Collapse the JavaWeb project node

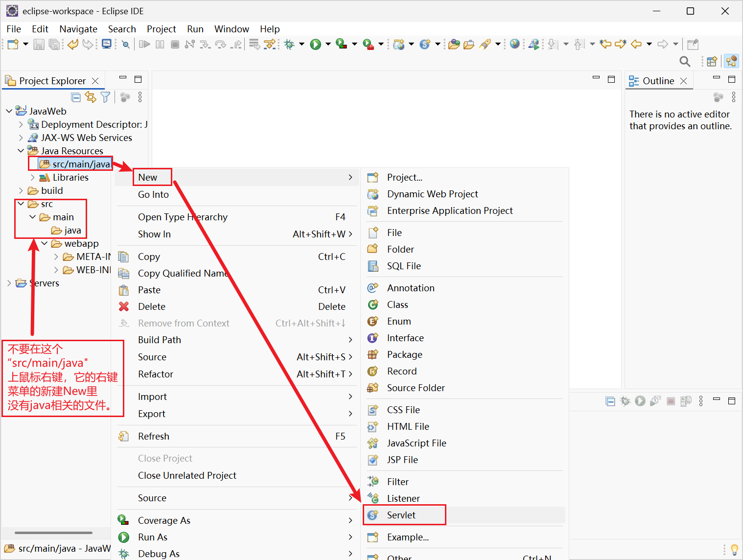(9, 111)
